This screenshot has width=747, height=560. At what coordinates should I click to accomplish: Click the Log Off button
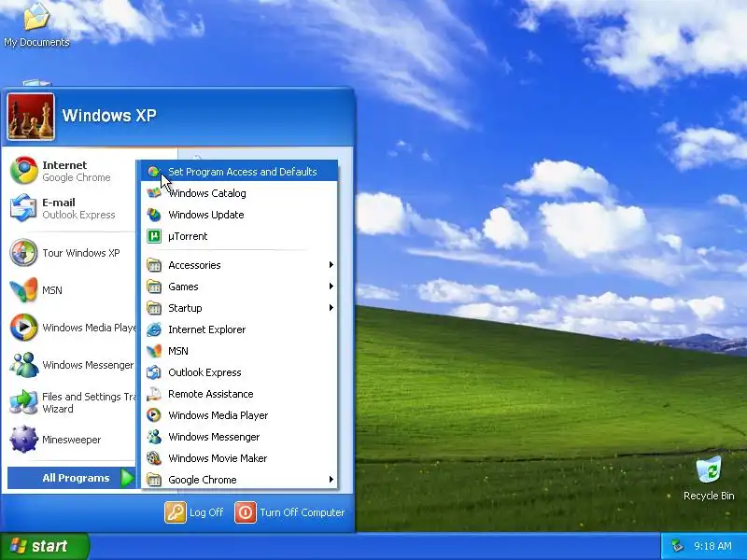point(194,512)
